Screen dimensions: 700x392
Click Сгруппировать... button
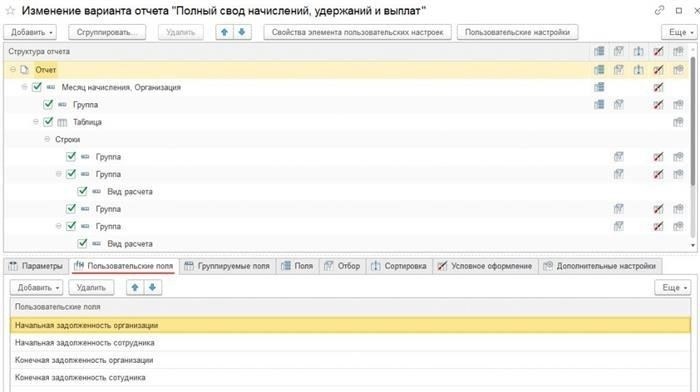[107, 32]
